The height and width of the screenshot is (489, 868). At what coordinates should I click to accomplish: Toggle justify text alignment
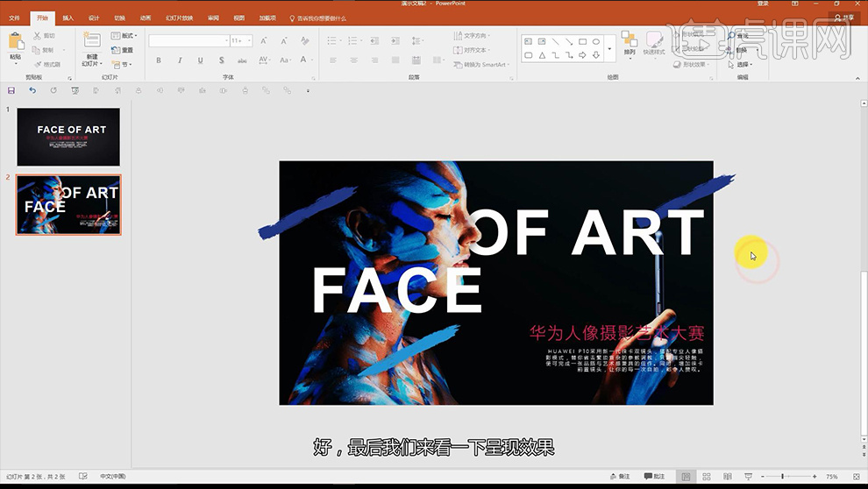[x=395, y=60]
